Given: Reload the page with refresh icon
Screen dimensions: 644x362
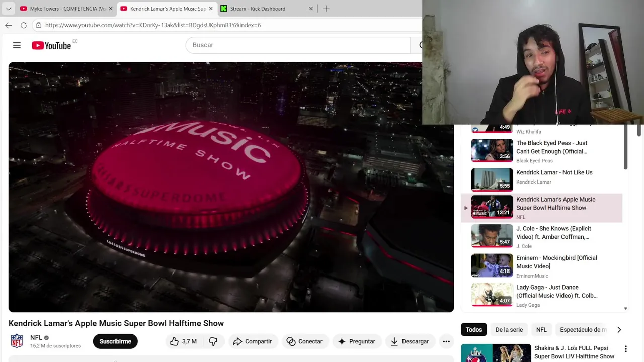Looking at the screenshot, I should tap(24, 25).
